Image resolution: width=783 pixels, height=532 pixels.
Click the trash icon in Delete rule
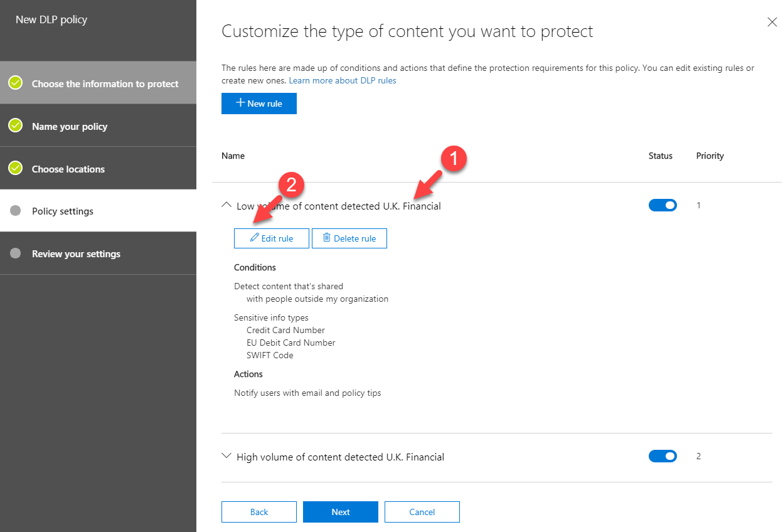coord(326,238)
